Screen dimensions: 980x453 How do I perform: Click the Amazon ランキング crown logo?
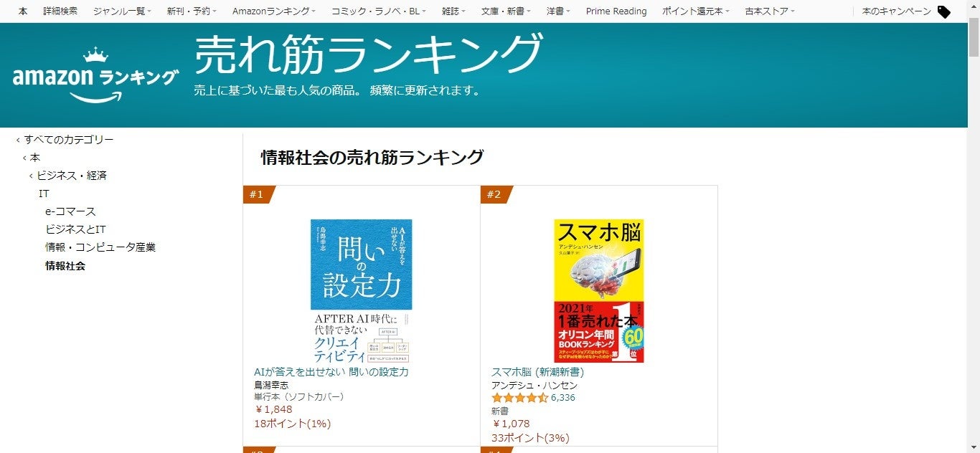(x=95, y=75)
